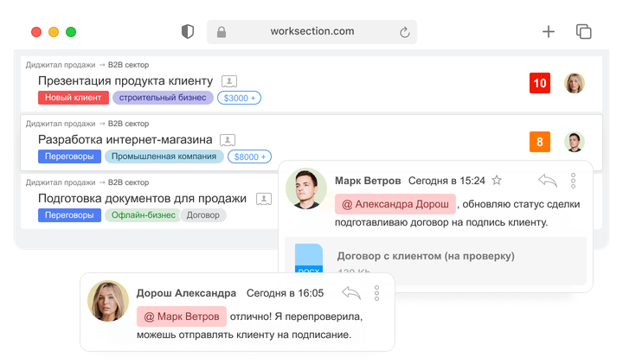Click the privacy shield icon in browser toolbar

[188, 32]
